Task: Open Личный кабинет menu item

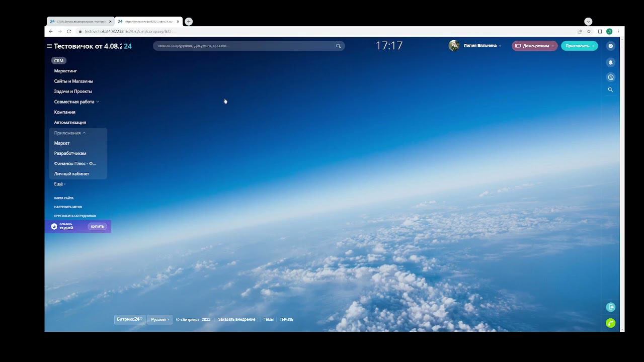Action: (71, 174)
